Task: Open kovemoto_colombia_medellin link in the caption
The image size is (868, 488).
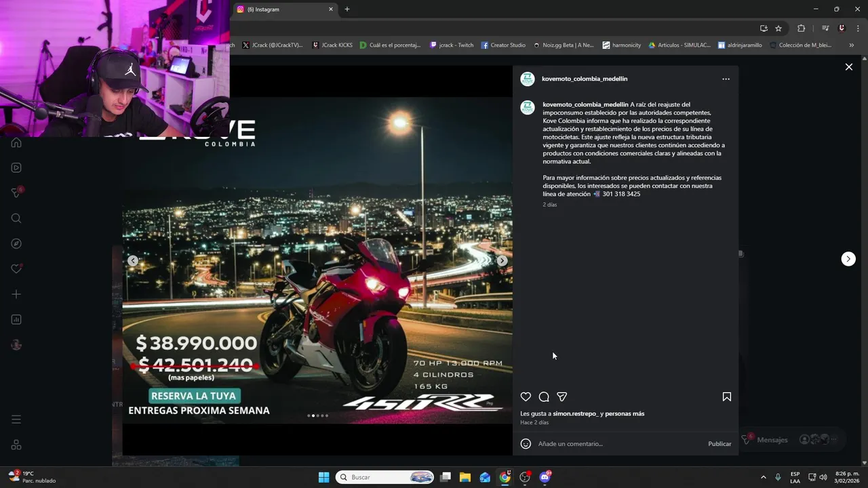Action: click(x=585, y=105)
